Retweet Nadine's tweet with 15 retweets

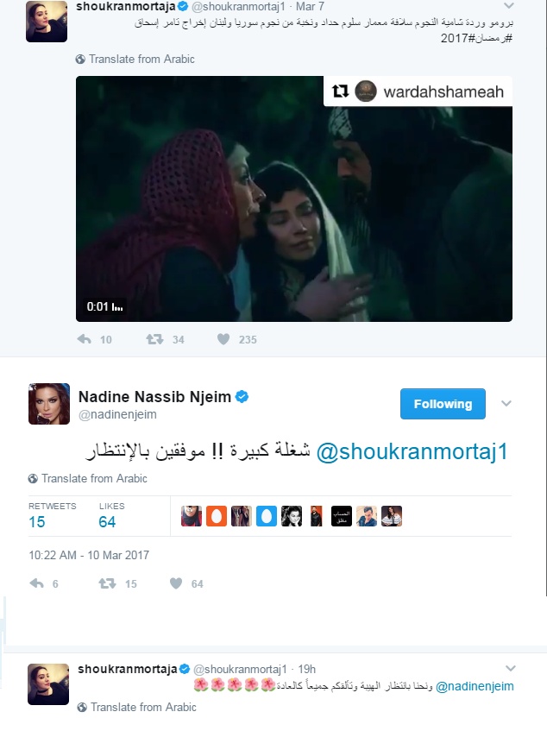tap(107, 583)
